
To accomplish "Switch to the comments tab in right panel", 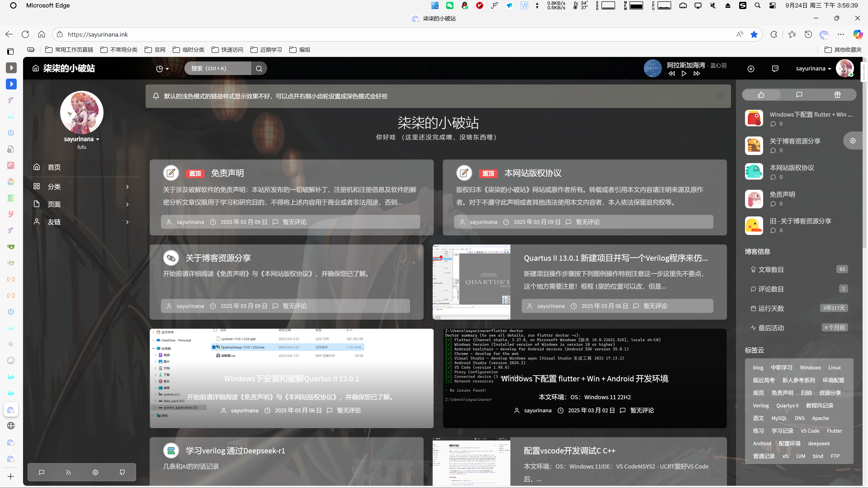I will click(799, 95).
